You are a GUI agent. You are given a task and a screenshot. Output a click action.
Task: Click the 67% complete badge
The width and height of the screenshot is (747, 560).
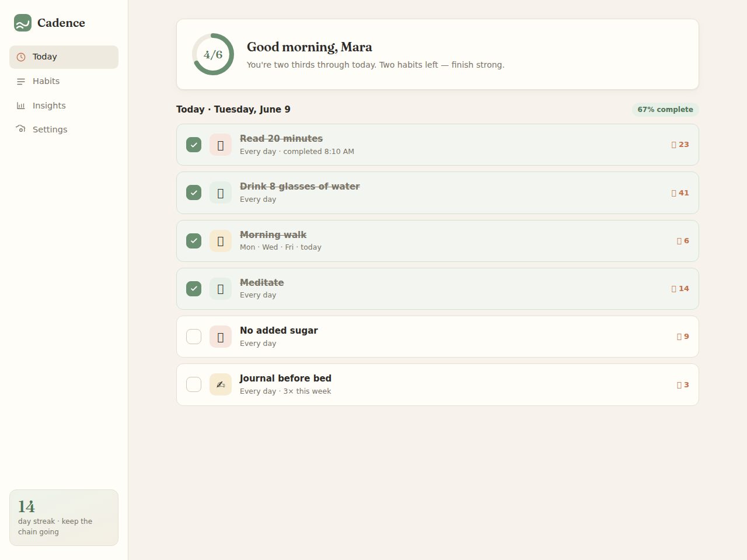point(665,110)
